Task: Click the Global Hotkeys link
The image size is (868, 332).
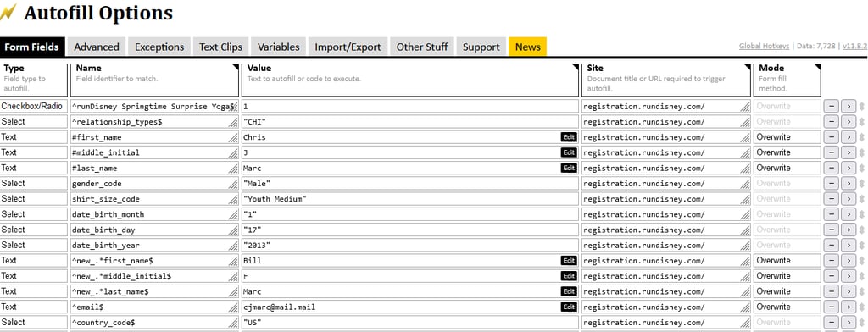Action: tap(764, 46)
